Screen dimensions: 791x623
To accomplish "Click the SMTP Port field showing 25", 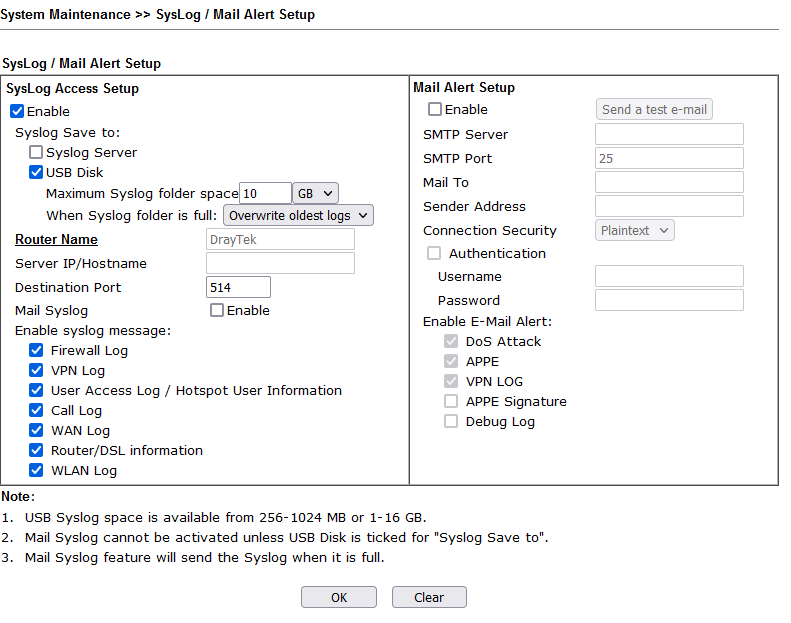I will [669, 158].
